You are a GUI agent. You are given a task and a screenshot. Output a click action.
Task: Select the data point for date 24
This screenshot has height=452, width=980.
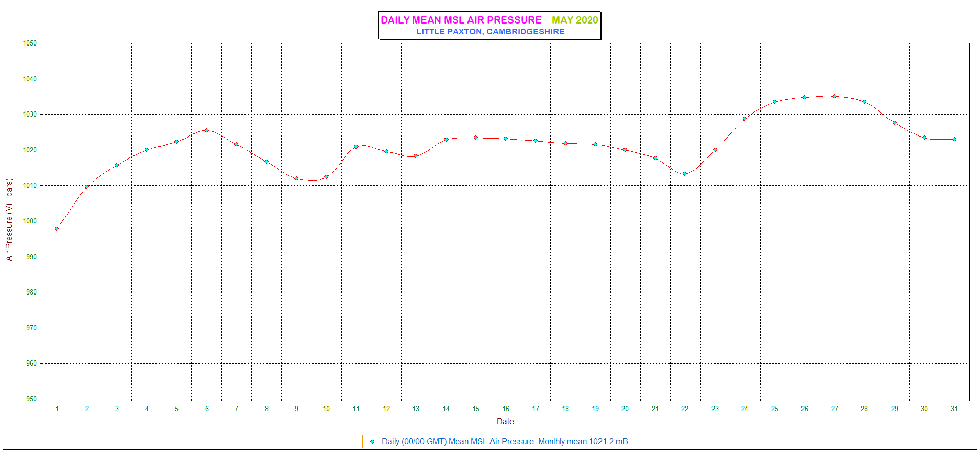click(x=745, y=119)
